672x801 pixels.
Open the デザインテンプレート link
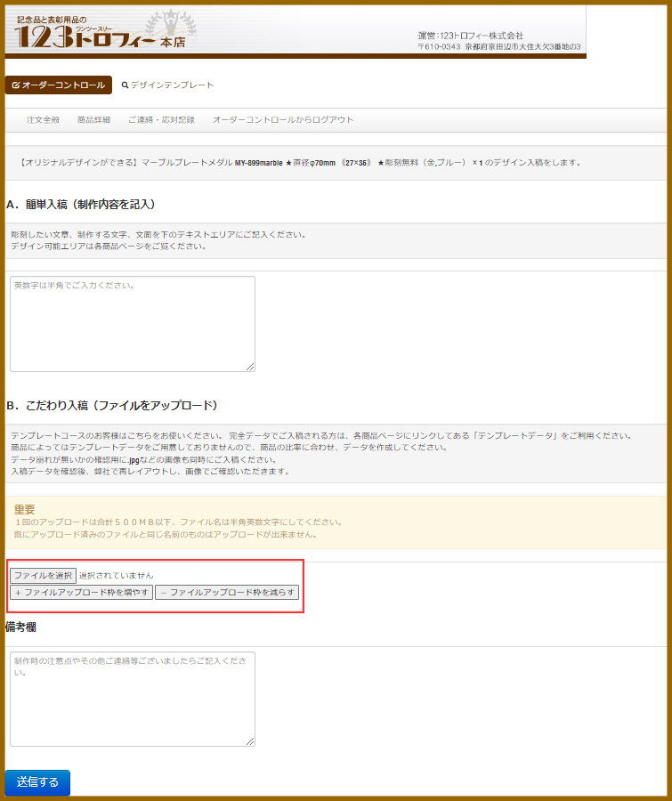pos(172,85)
